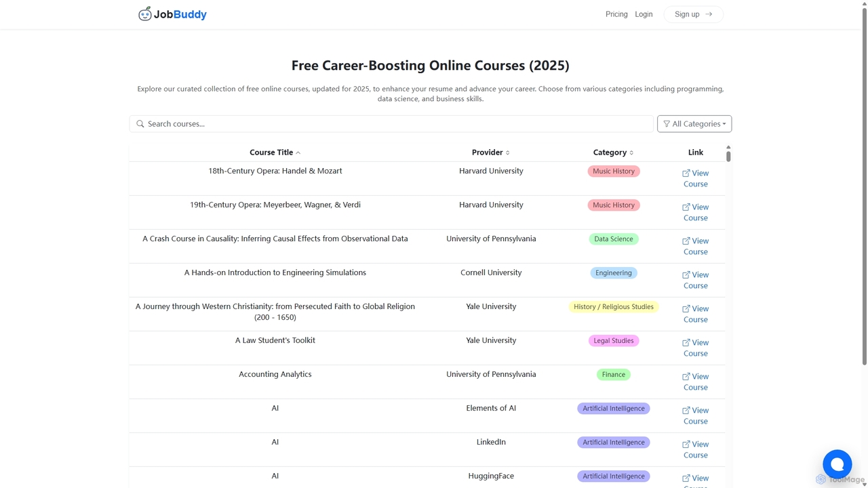View Course link for Engineering Simulations
The height and width of the screenshot is (488, 868).
tap(695, 280)
